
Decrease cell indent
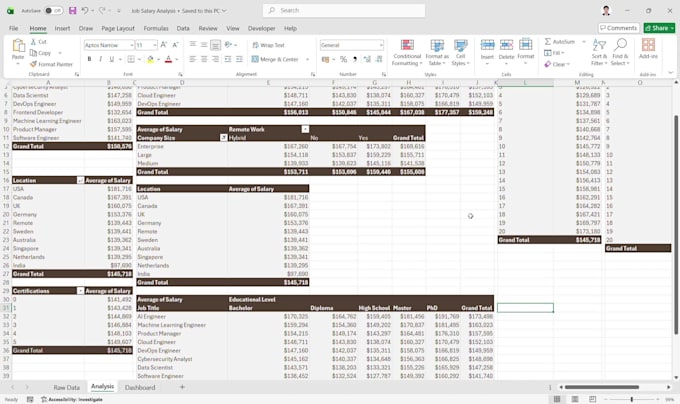(228, 59)
